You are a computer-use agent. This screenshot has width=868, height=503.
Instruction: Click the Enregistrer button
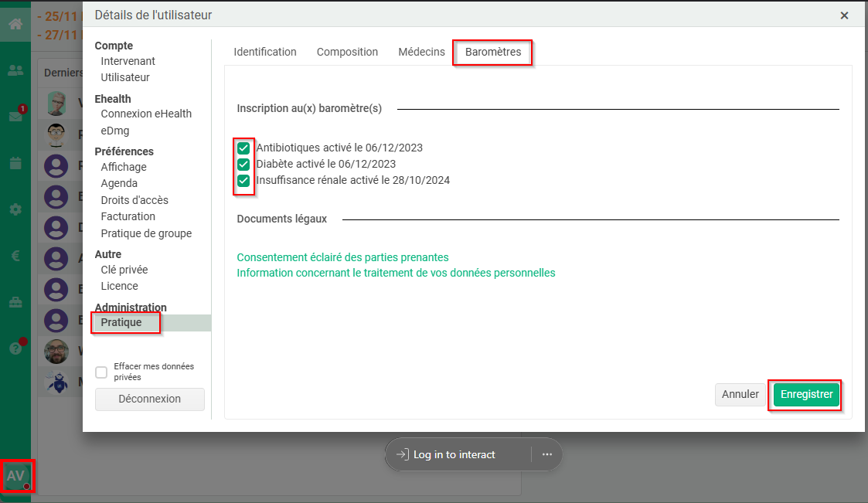tap(807, 395)
